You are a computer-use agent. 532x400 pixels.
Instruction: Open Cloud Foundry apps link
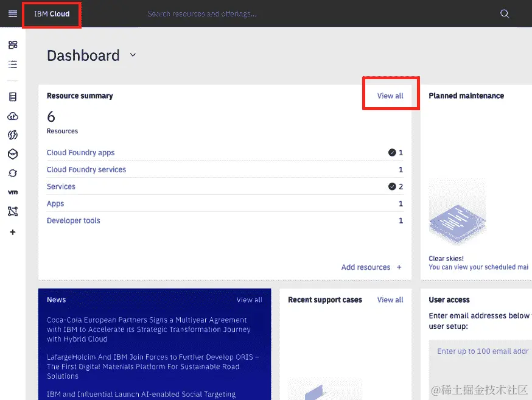pyautogui.click(x=81, y=153)
